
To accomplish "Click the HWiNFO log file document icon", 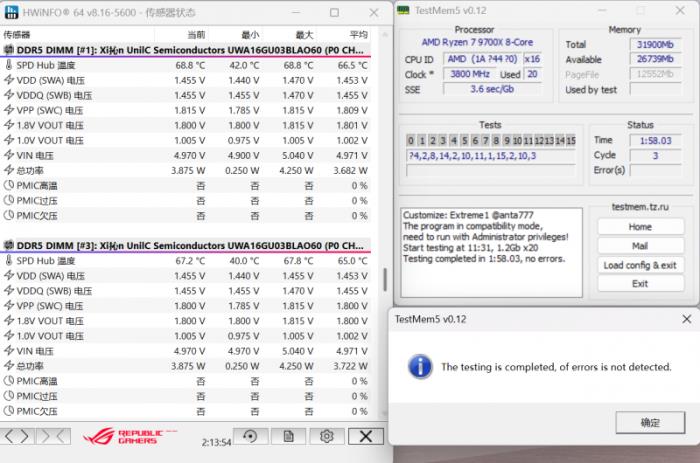I will click(288, 436).
